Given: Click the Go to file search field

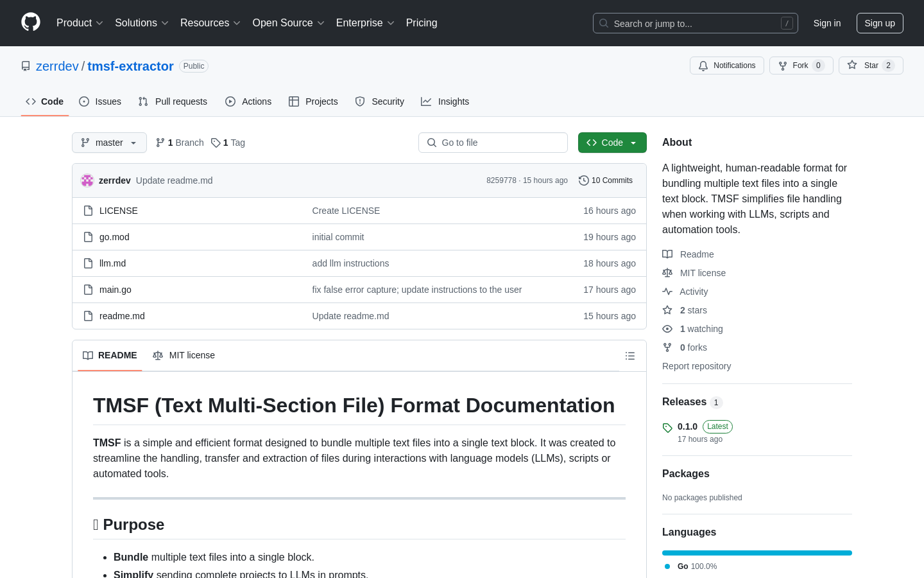Looking at the screenshot, I should coord(493,143).
